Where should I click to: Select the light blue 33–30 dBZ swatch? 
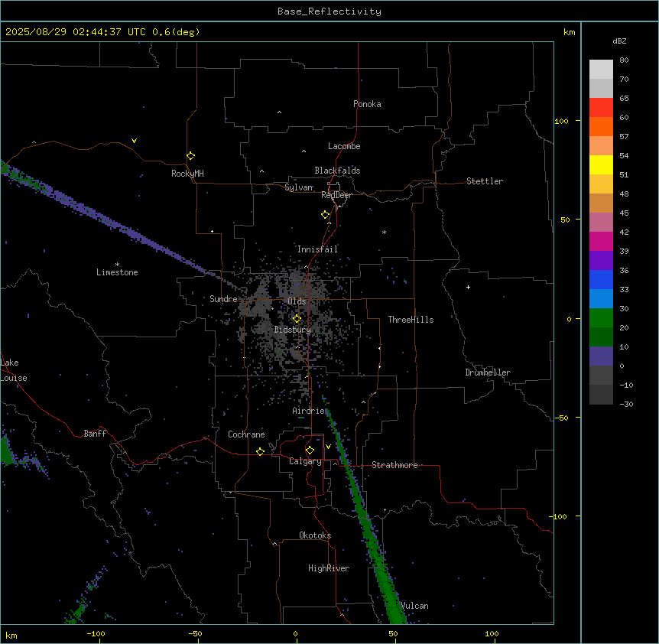click(601, 299)
